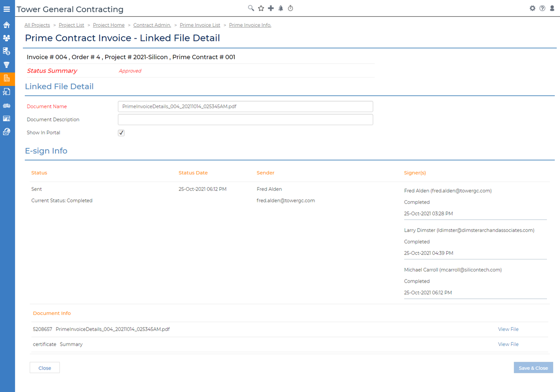
Task: Click View File for certificate Summary
Action: coord(508,344)
